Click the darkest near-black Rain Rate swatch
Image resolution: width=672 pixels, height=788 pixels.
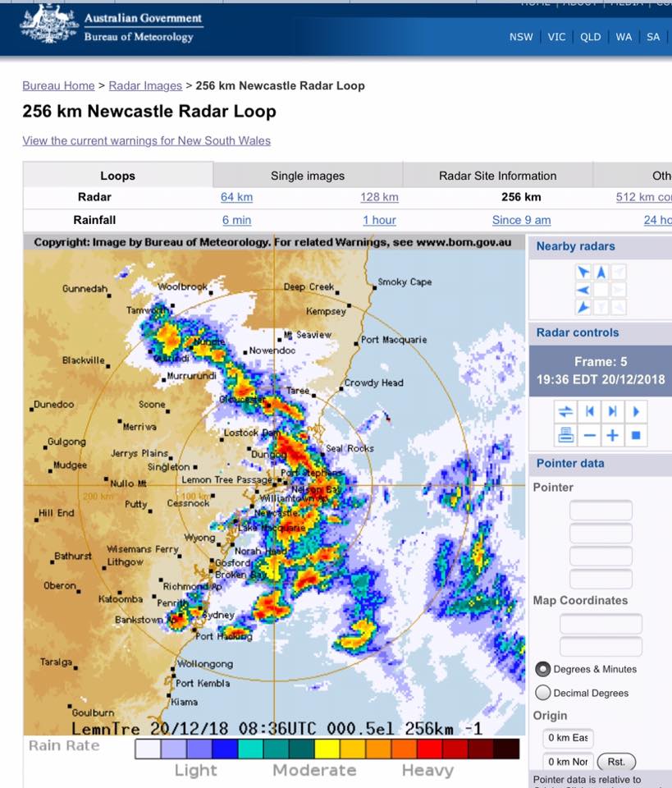[506, 749]
